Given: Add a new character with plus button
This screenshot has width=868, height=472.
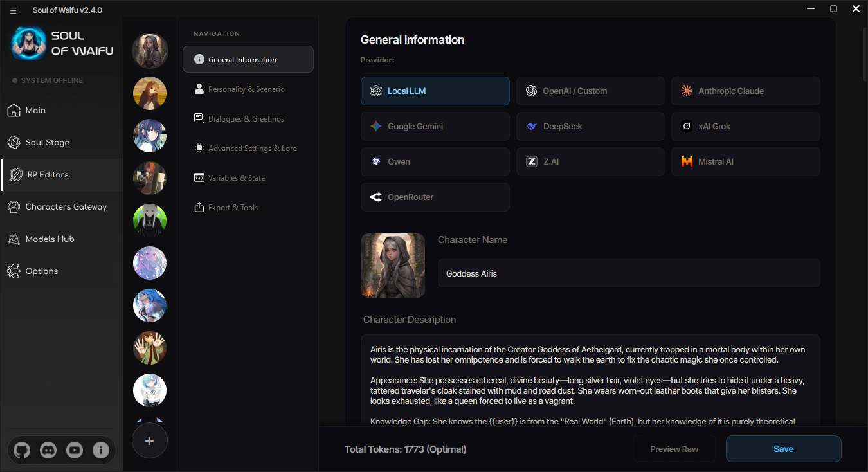Looking at the screenshot, I should (x=150, y=440).
